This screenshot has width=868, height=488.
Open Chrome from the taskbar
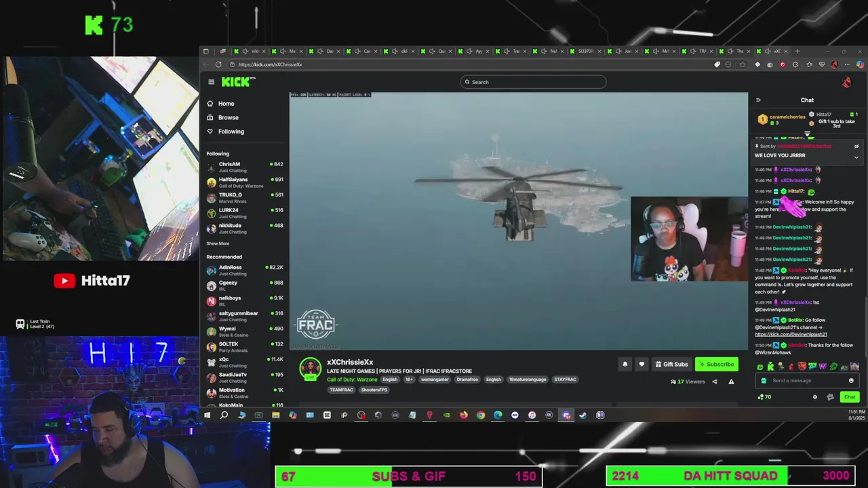(481, 415)
